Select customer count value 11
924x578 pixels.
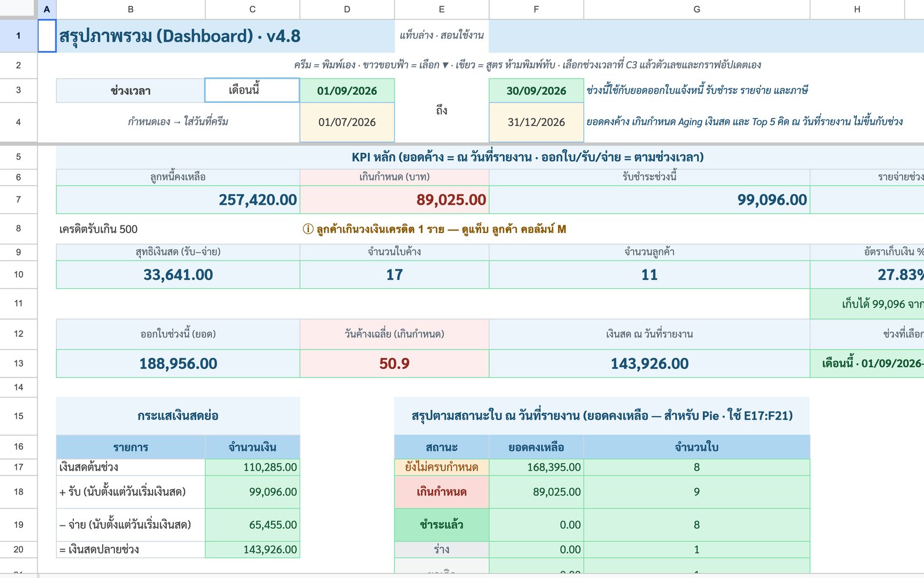click(650, 275)
